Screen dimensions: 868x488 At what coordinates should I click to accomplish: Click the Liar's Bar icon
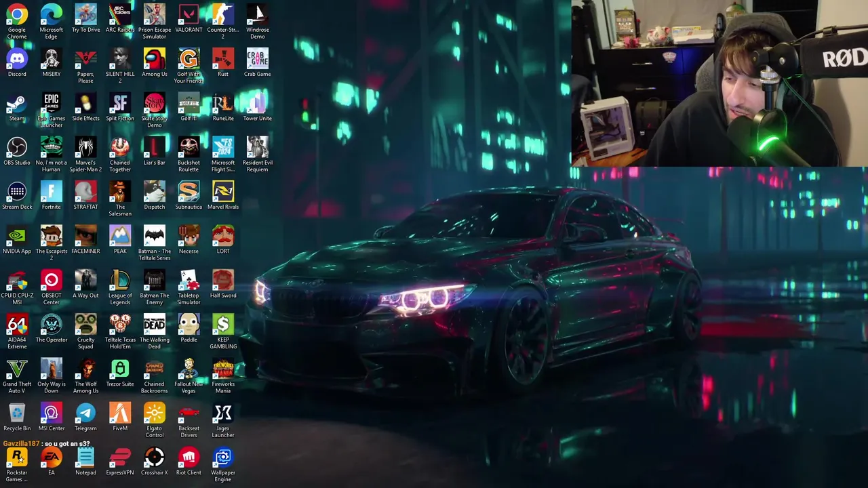click(154, 147)
